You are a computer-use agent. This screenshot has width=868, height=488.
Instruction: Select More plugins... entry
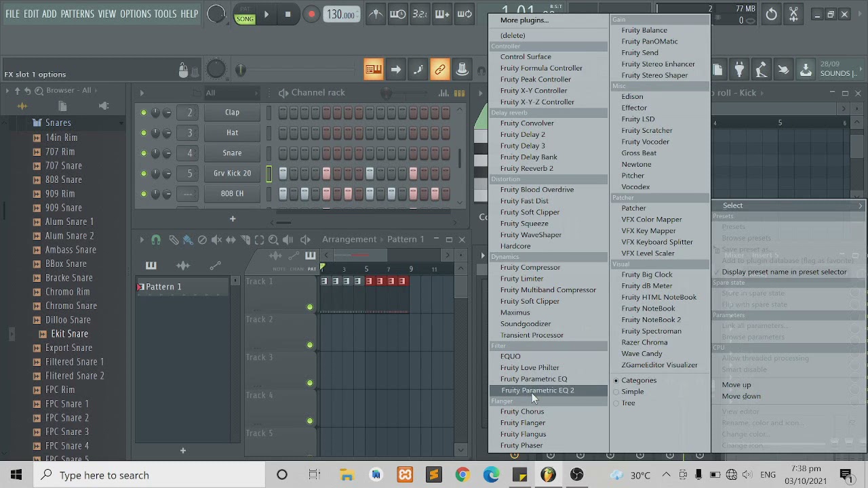point(524,20)
